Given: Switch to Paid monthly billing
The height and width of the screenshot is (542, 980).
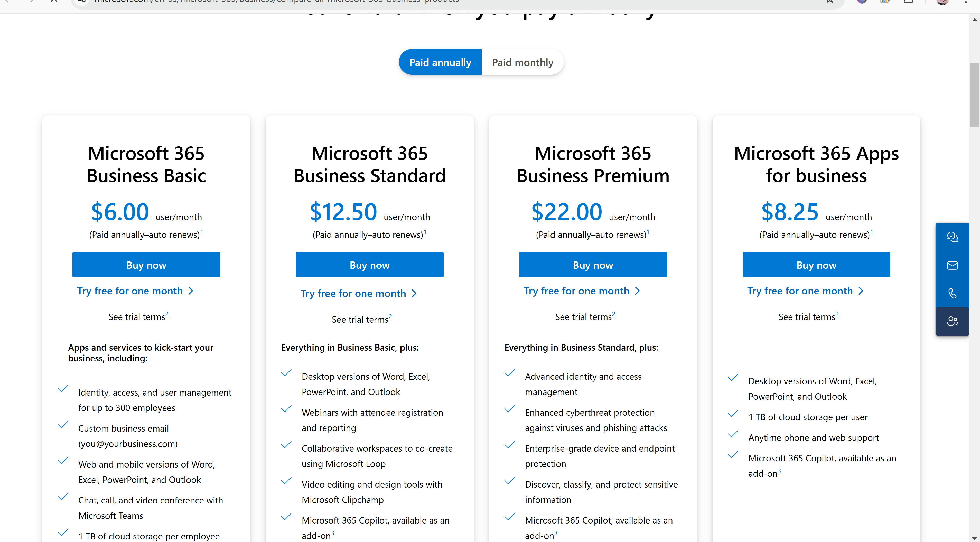Looking at the screenshot, I should [522, 62].
